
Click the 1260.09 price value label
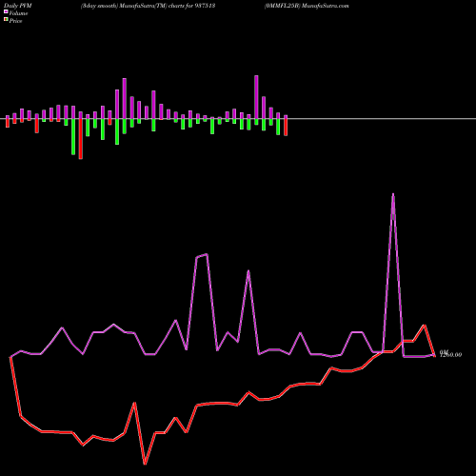[x=450, y=355]
